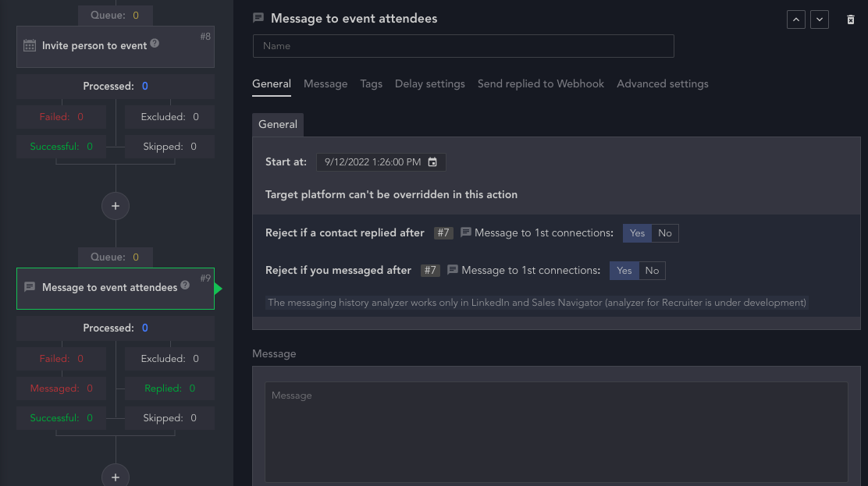Screen dimensions: 868x486
Task: Click Failed: 0 under Invite person to event
Action: point(62,117)
